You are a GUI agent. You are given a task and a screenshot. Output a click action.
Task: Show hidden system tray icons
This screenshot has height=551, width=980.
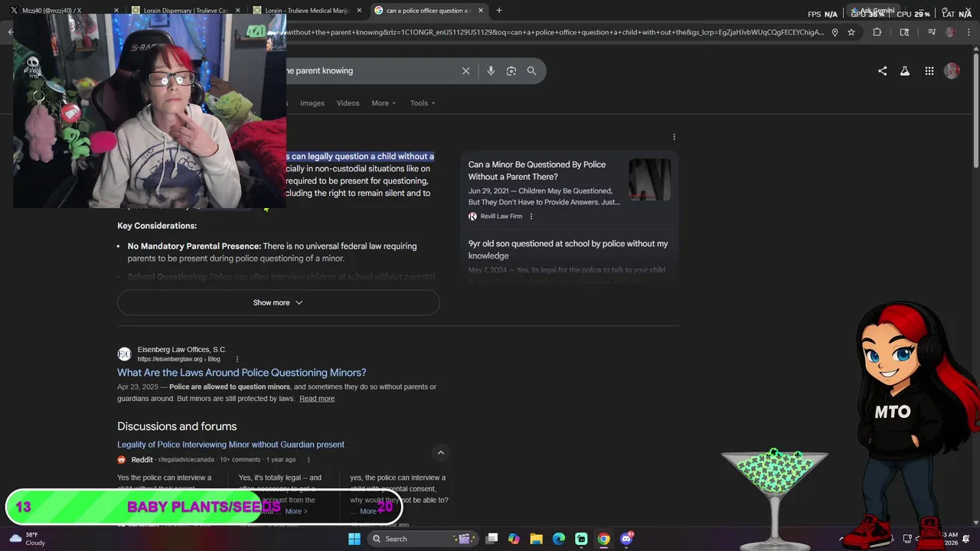pyautogui.click(x=841, y=539)
